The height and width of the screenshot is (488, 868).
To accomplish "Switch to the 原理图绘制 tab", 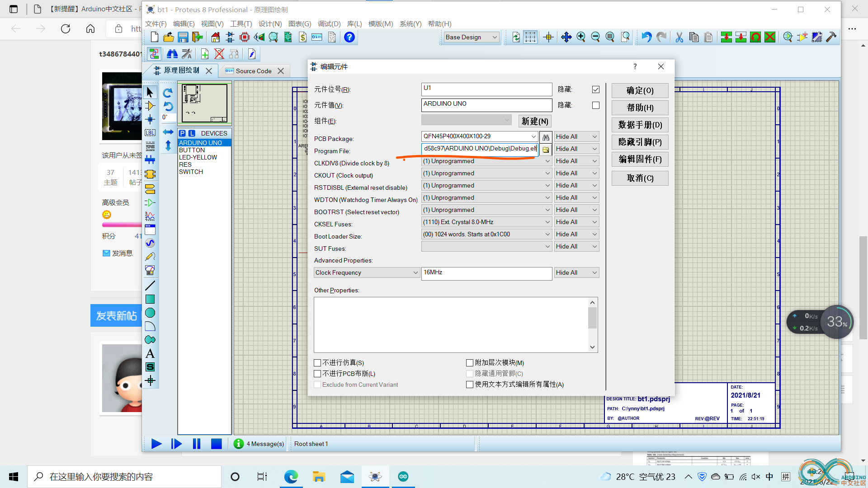I will (x=181, y=70).
